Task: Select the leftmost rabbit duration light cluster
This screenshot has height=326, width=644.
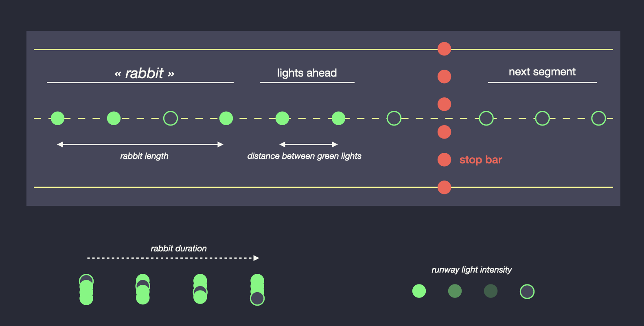Action: coord(86,290)
